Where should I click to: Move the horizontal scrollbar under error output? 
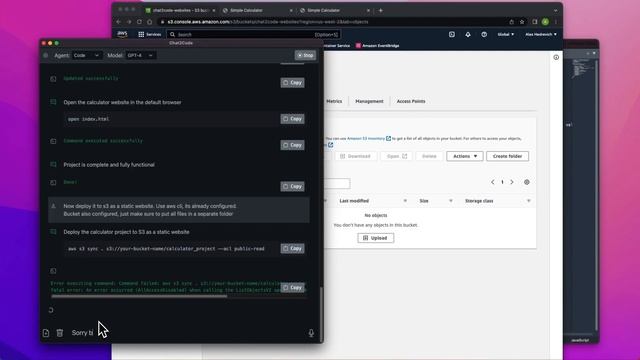pos(139,296)
